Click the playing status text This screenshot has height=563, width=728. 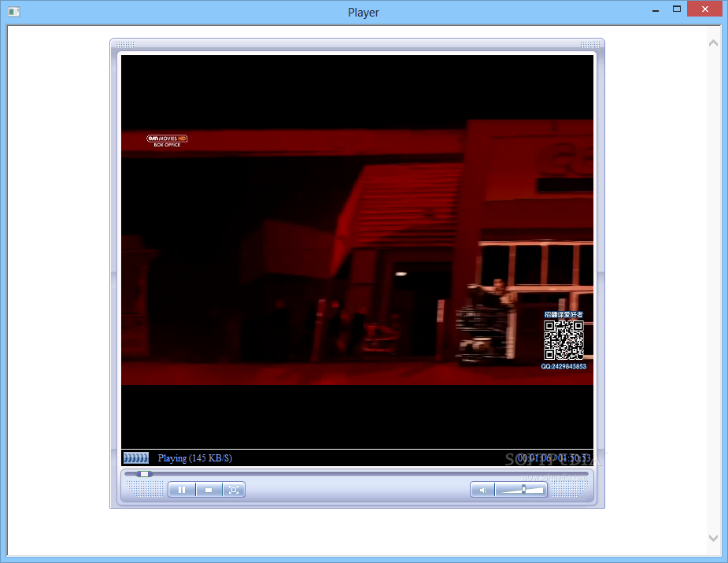pyautogui.click(x=195, y=458)
